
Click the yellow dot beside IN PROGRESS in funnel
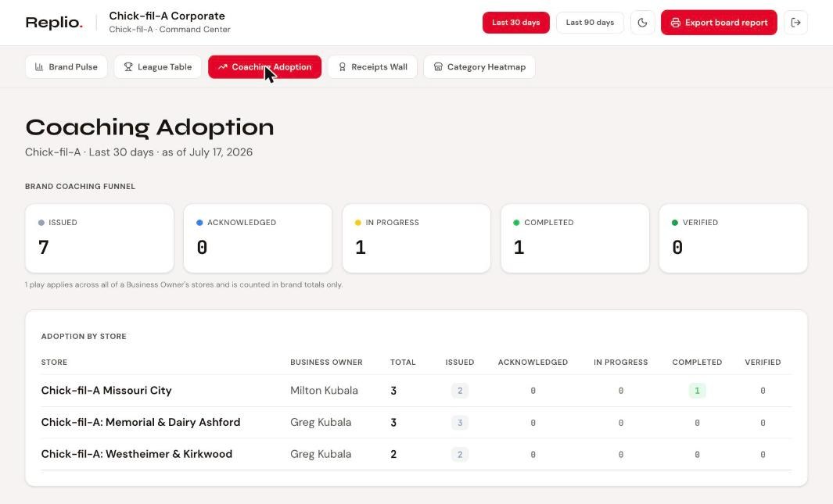[x=358, y=223]
